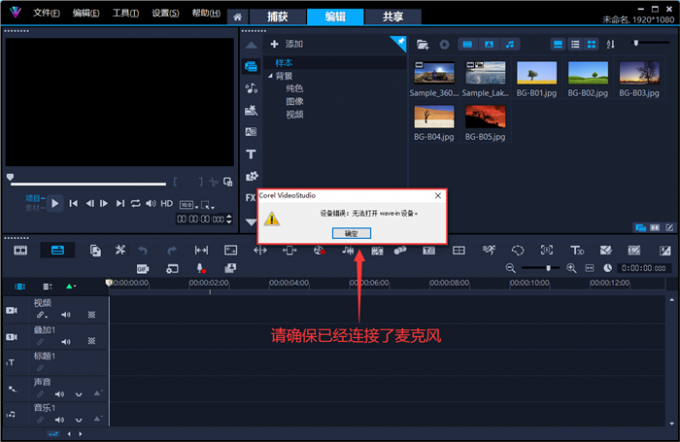The height and width of the screenshot is (442, 680).
Task: Toggle HD preview mode
Action: pos(167,203)
